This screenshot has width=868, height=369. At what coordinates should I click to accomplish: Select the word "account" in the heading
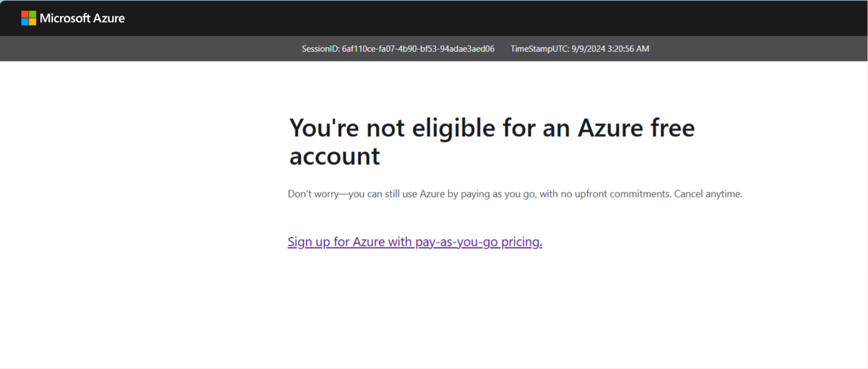[x=334, y=156]
